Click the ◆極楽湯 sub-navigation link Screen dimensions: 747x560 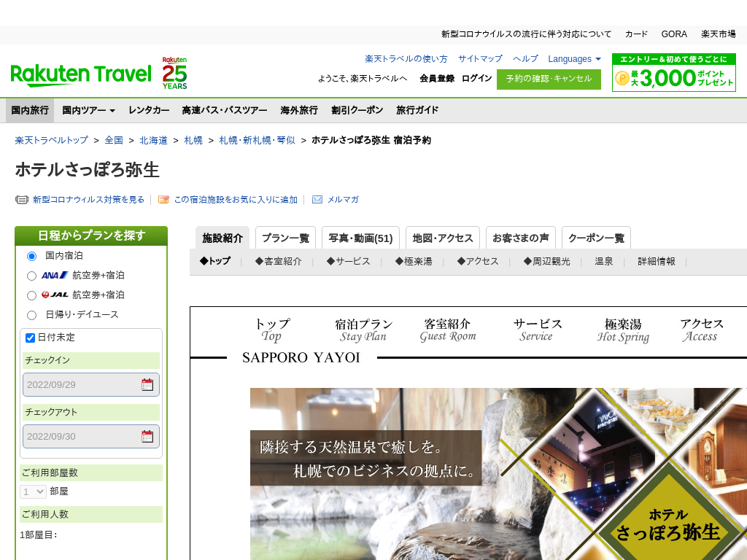click(x=414, y=262)
